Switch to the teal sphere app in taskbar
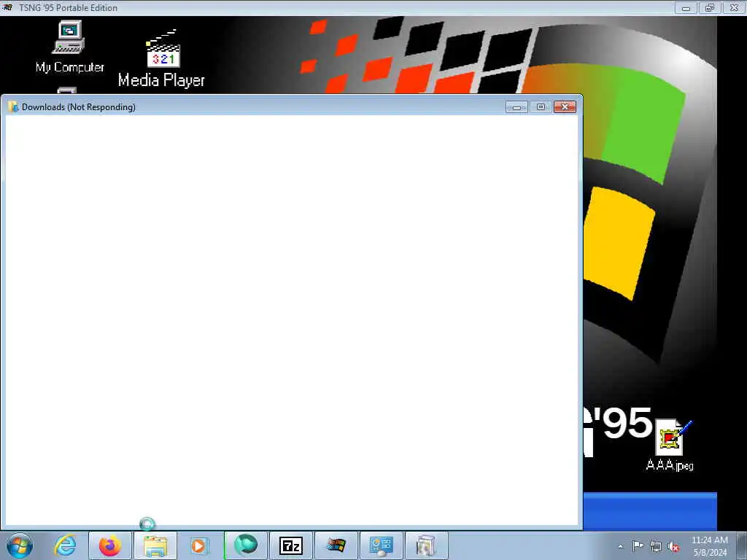Image resolution: width=747 pixels, height=560 pixels. pyautogui.click(x=246, y=545)
